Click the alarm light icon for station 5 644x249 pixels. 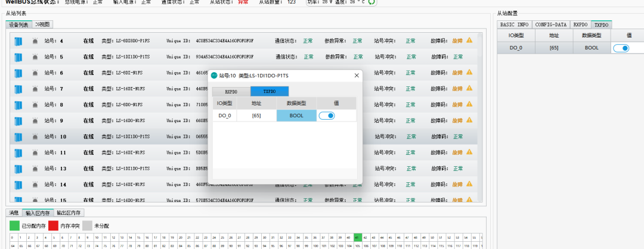click(x=35, y=57)
